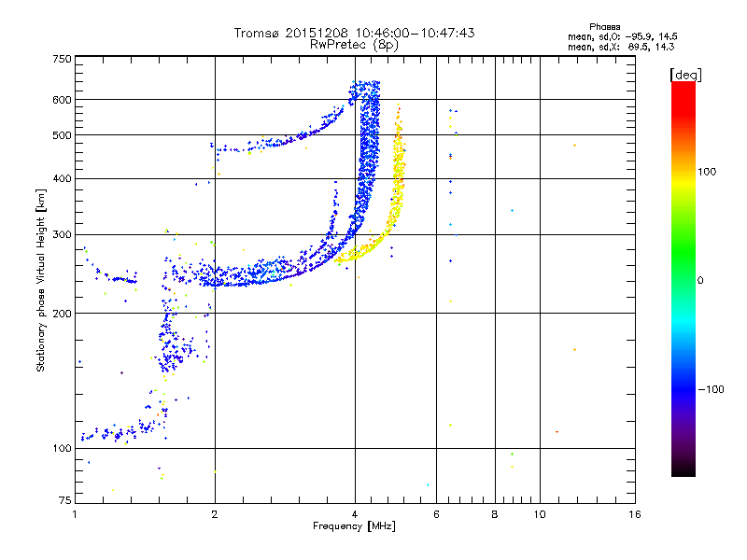Image resolution: width=747 pixels, height=560 pixels.
Task: Click y-axis tick label '100'
Action: click(62, 449)
